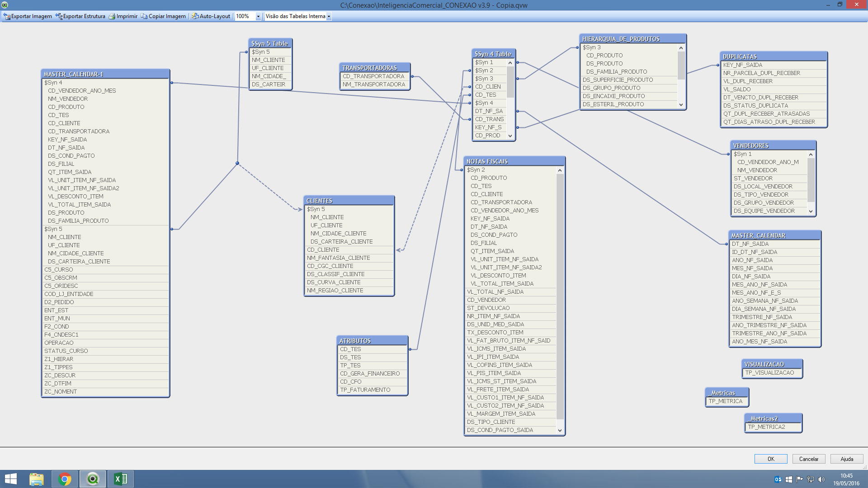Select the VISUALIZACAO table header
This screenshot has height=488, width=868.
pyautogui.click(x=772, y=364)
